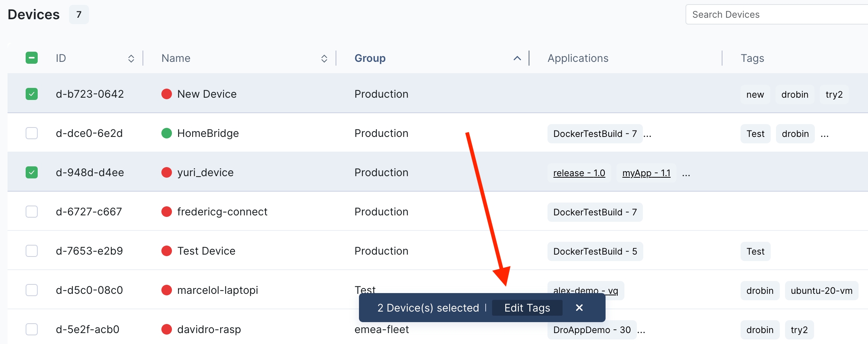Toggle Group column sort direction chevron
Image resolution: width=868 pixels, height=344 pixels.
coord(517,58)
